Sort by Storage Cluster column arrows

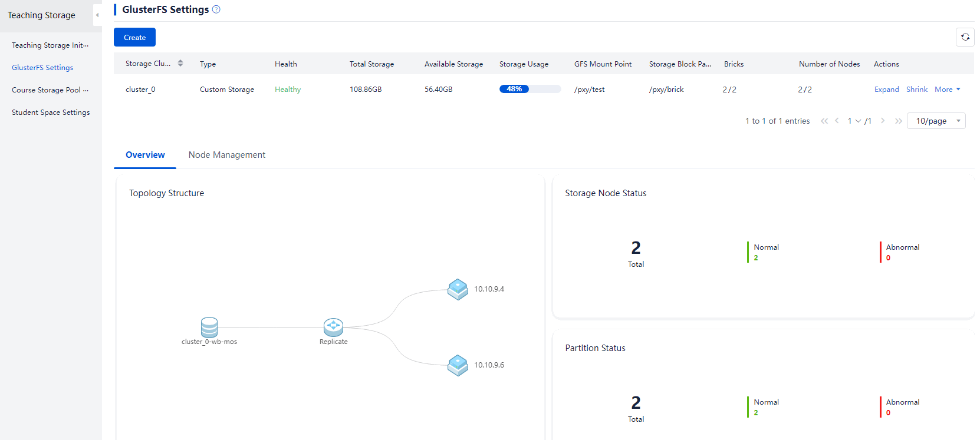pos(180,63)
